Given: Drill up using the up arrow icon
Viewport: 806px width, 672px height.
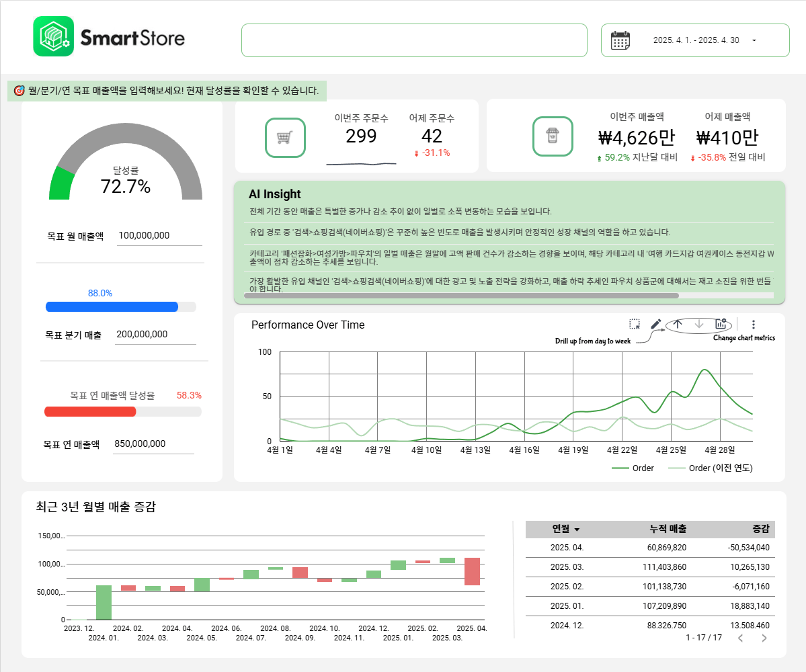Looking at the screenshot, I should click(x=678, y=325).
